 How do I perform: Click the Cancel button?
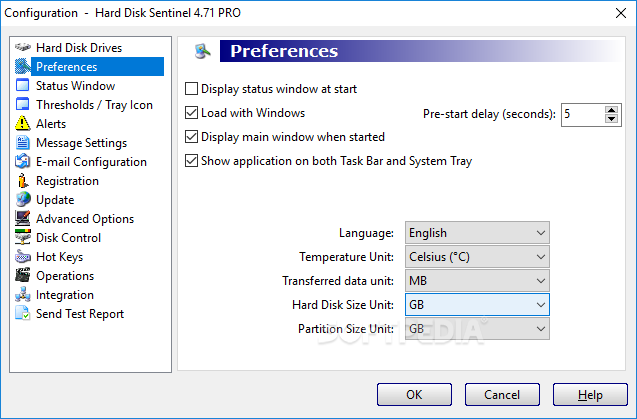click(x=502, y=395)
